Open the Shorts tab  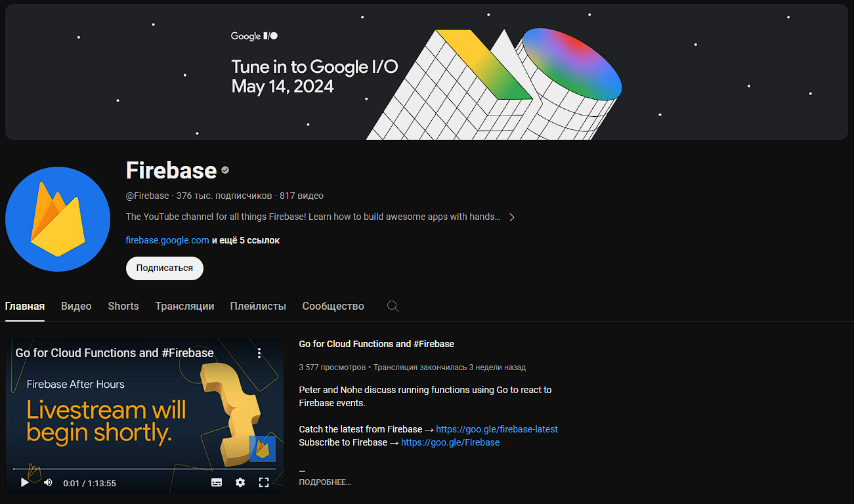click(x=123, y=306)
